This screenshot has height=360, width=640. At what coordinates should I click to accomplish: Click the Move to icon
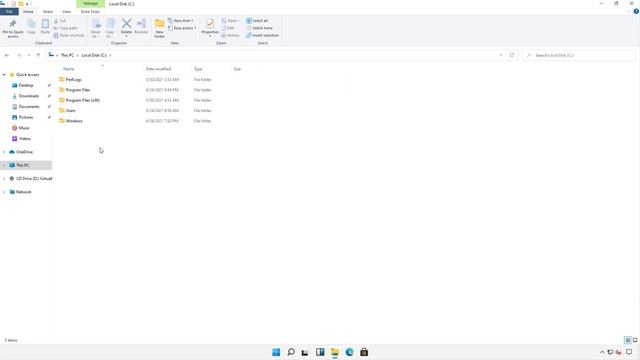click(x=96, y=24)
